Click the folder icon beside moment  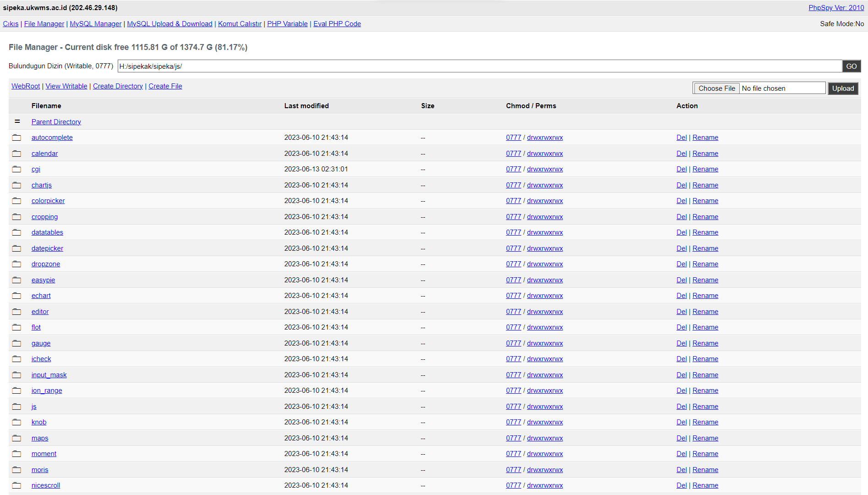[x=16, y=454]
